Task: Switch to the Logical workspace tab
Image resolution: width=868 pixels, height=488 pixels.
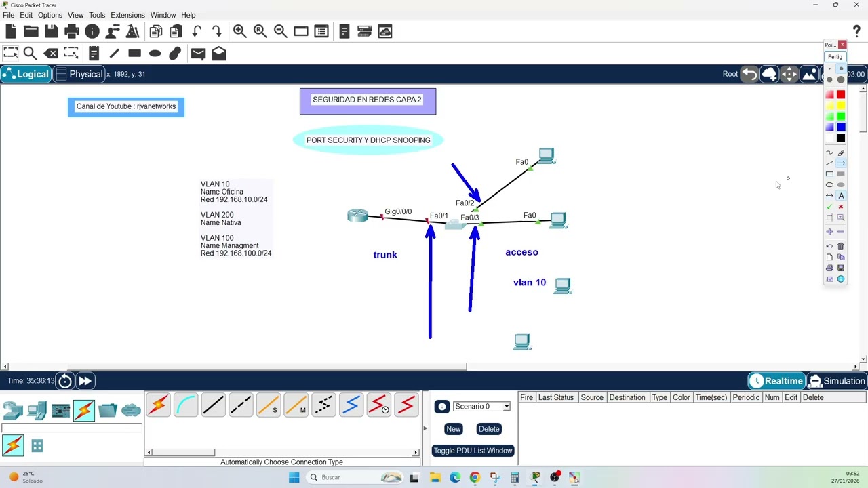Action: [x=26, y=74]
